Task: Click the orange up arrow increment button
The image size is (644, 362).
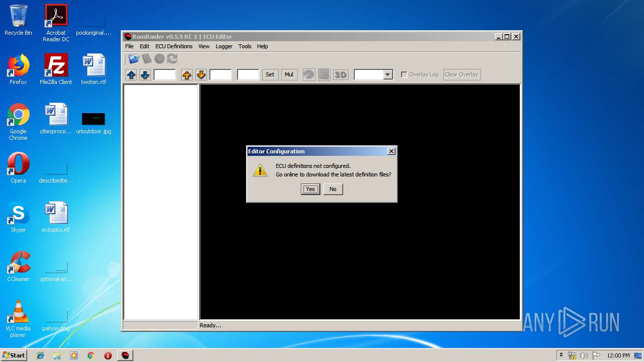Action: [187, 74]
